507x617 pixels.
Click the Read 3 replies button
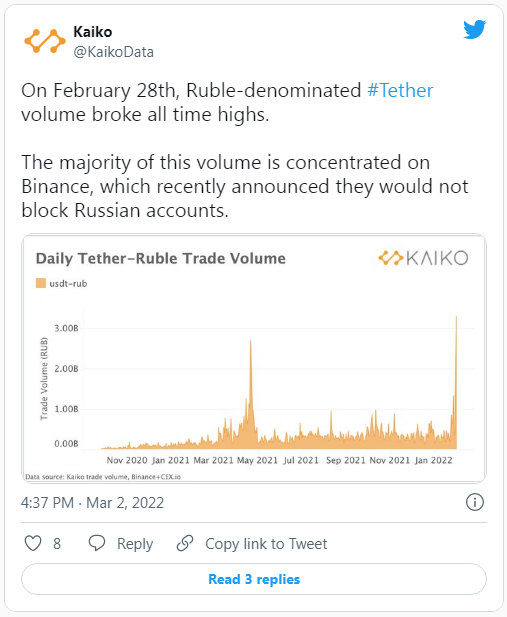pos(254,579)
